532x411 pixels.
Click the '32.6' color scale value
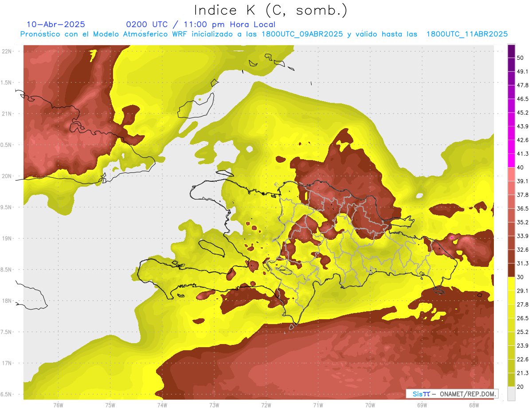click(x=523, y=250)
